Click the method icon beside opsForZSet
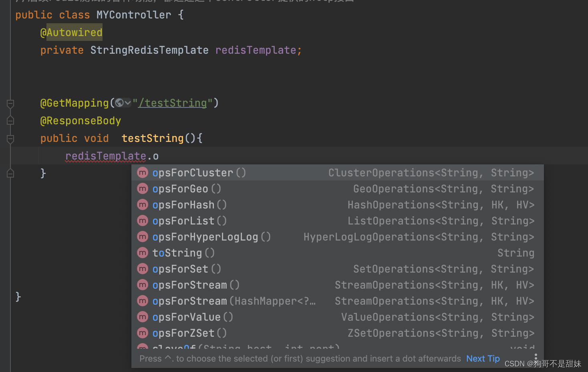Screen dimensions: 588x372 (x=143, y=333)
